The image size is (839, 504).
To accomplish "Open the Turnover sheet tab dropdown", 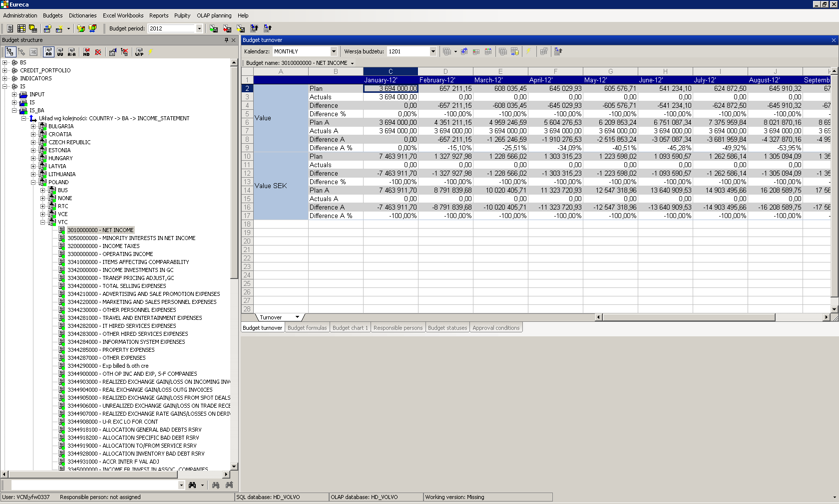I will point(297,317).
